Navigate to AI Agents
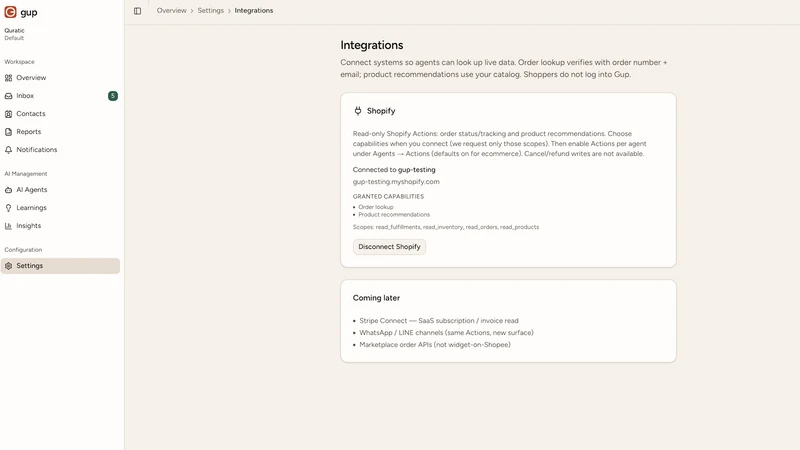 click(x=60, y=190)
